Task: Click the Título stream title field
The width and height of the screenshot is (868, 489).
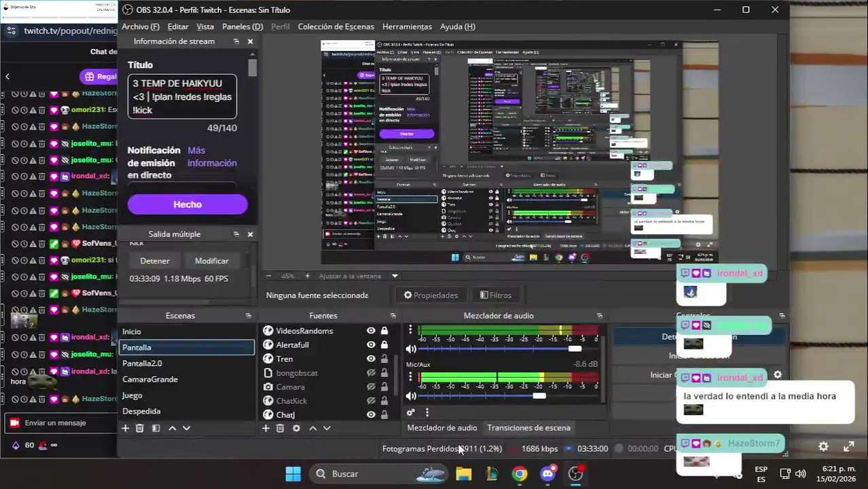Action: coord(182,97)
